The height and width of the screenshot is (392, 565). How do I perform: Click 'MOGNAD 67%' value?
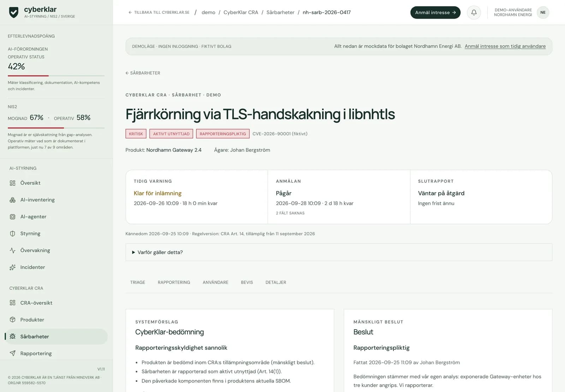[25, 118]
